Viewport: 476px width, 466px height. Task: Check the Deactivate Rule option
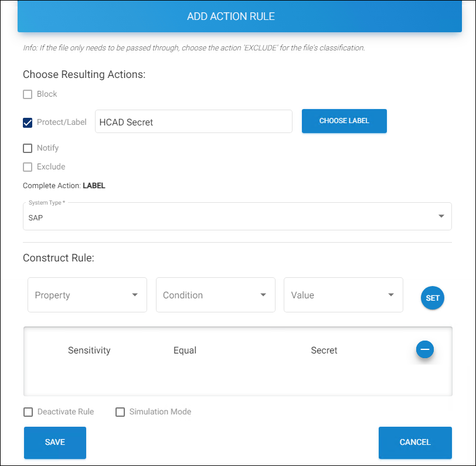[28, 412]
